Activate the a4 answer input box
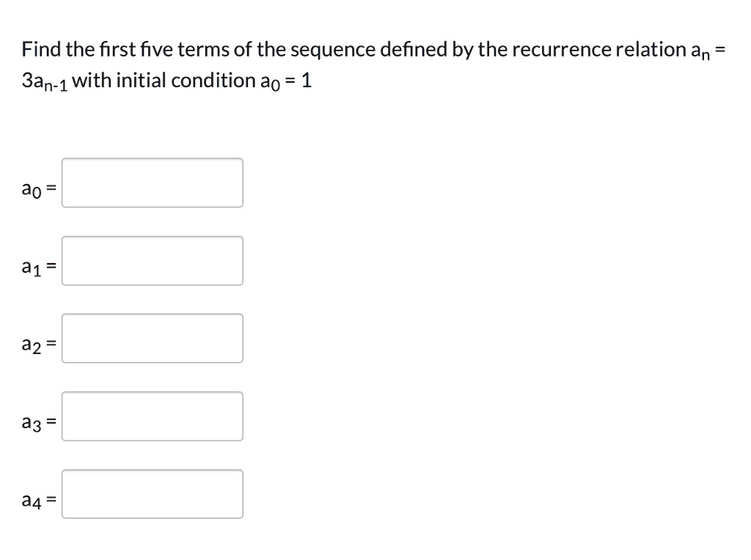This screenshot has height=560, width=751. tap(153, 494)
